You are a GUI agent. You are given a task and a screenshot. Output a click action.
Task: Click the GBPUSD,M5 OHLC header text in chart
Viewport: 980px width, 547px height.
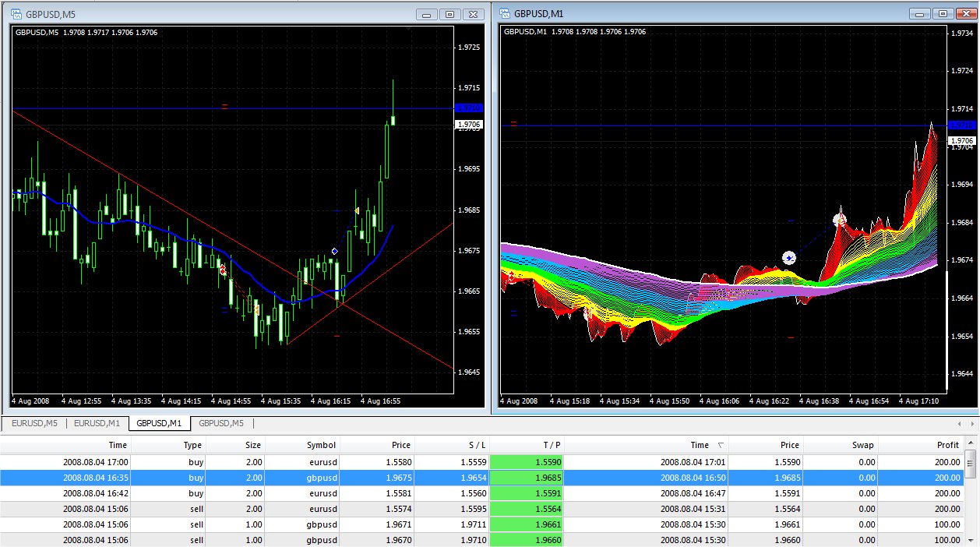coord(86,32)
